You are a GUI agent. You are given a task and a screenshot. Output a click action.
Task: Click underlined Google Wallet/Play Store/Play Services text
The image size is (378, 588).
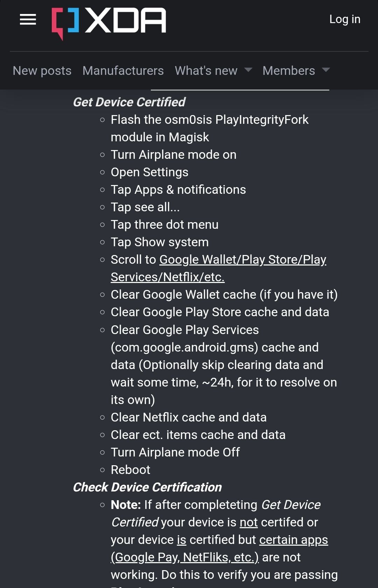tap(243, 260)
